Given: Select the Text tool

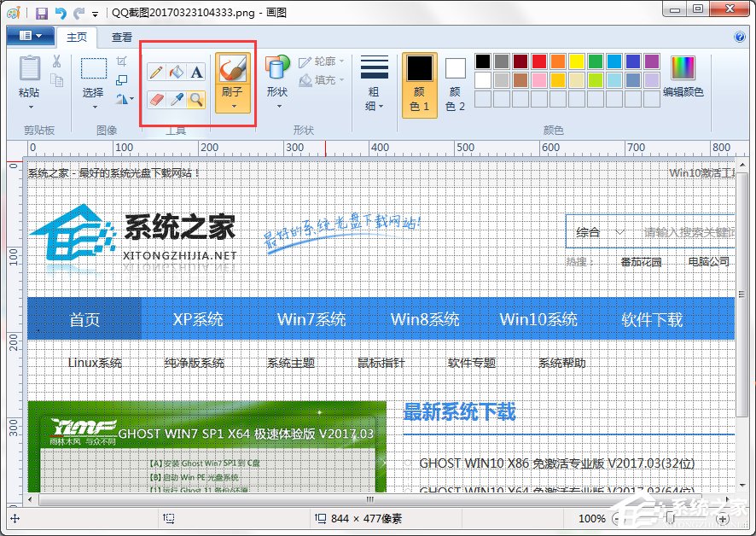Looking at the screenshot, I should [196, 73].
